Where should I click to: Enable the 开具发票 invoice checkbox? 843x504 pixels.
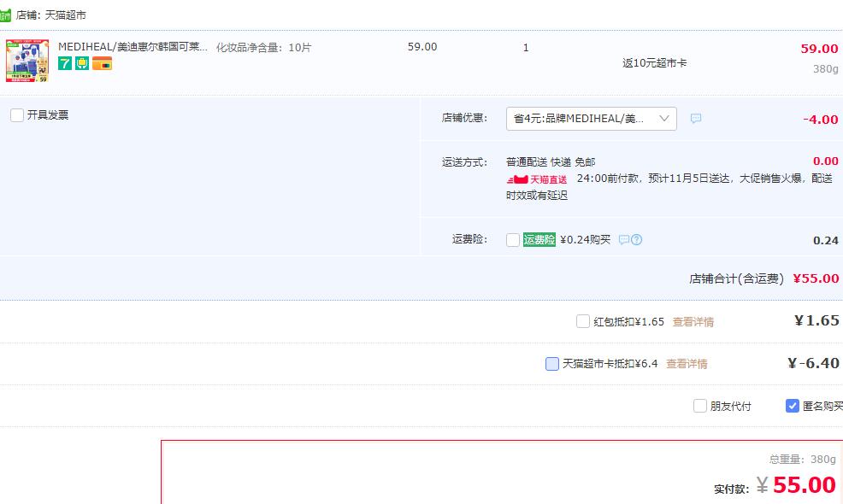(x=17, y=115)
